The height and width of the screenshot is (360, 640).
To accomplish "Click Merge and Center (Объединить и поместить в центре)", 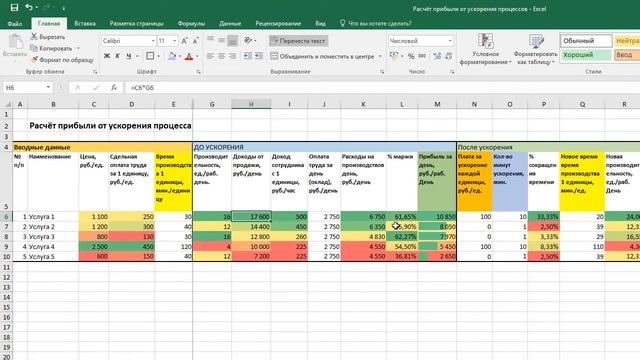I will [x=322, y=56].
